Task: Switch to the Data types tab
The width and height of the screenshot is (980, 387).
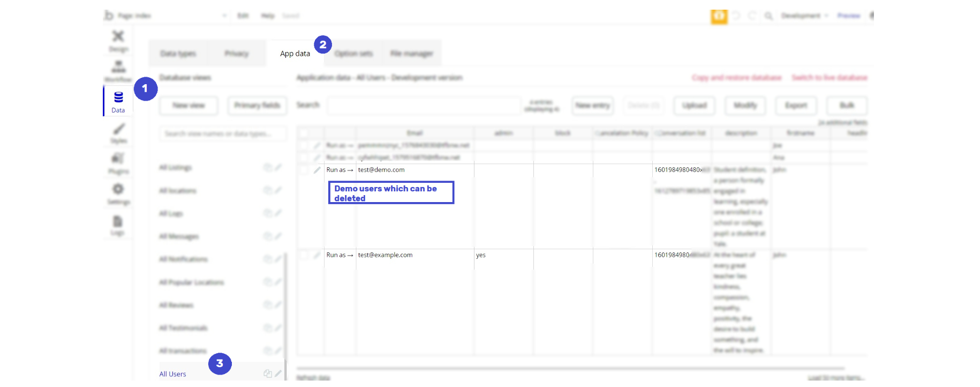Action: pyautogui.click(x=178, y=54)
